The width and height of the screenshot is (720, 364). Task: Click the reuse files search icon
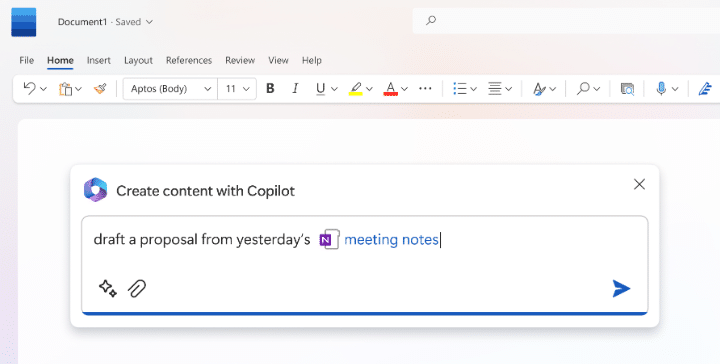[x=627, y=89]
